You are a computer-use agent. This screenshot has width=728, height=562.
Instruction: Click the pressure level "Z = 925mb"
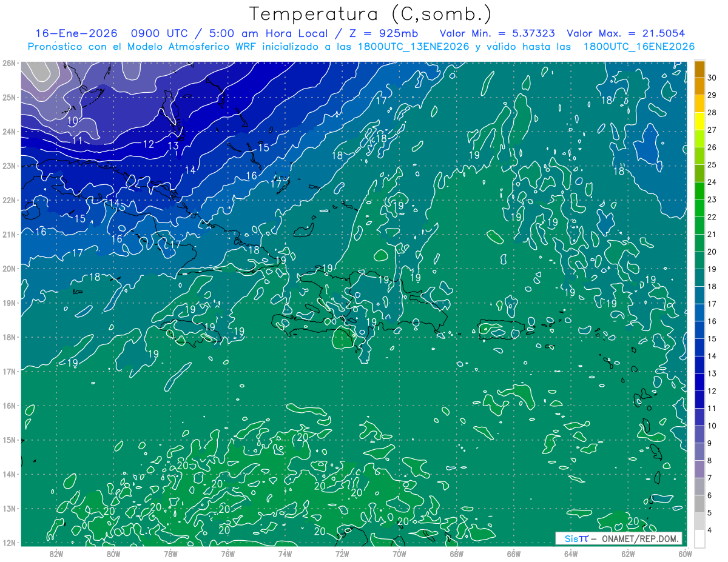coord(383,33)
